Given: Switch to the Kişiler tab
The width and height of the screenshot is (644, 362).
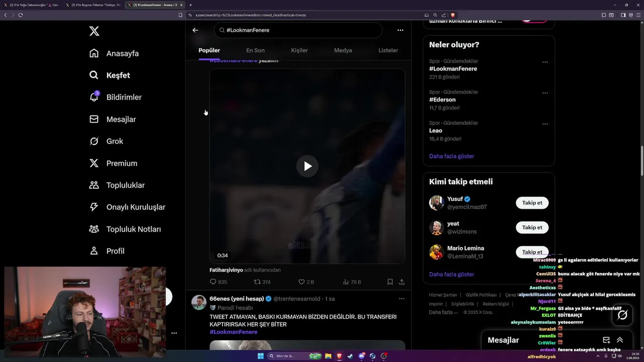Looking at the screenshot, I should [299, 50].
